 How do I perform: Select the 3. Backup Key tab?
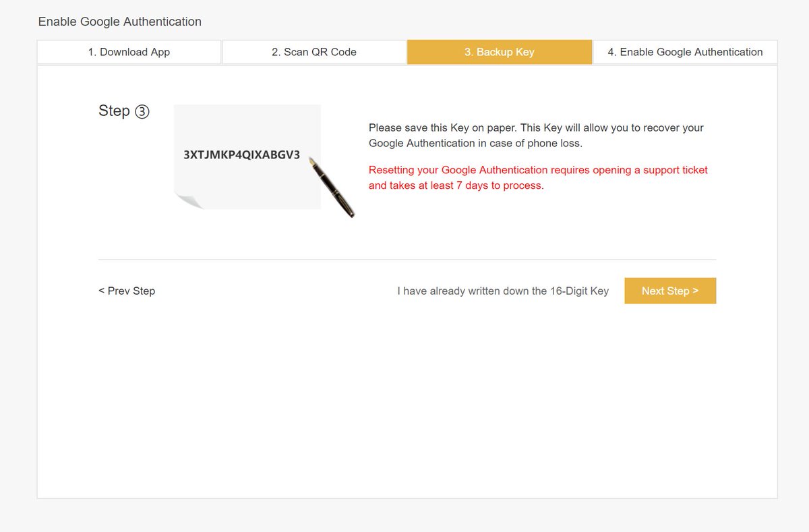coord(500,52)
